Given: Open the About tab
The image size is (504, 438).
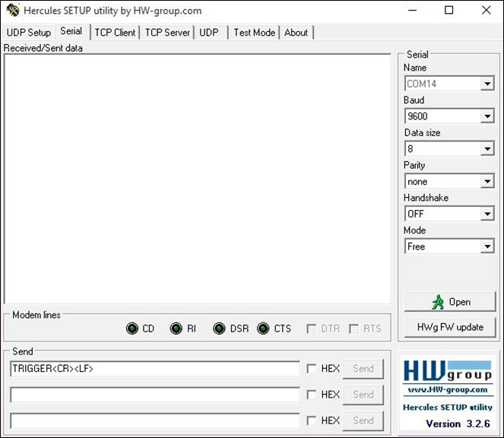Looking at the screenshot, I should coord(296,33).
